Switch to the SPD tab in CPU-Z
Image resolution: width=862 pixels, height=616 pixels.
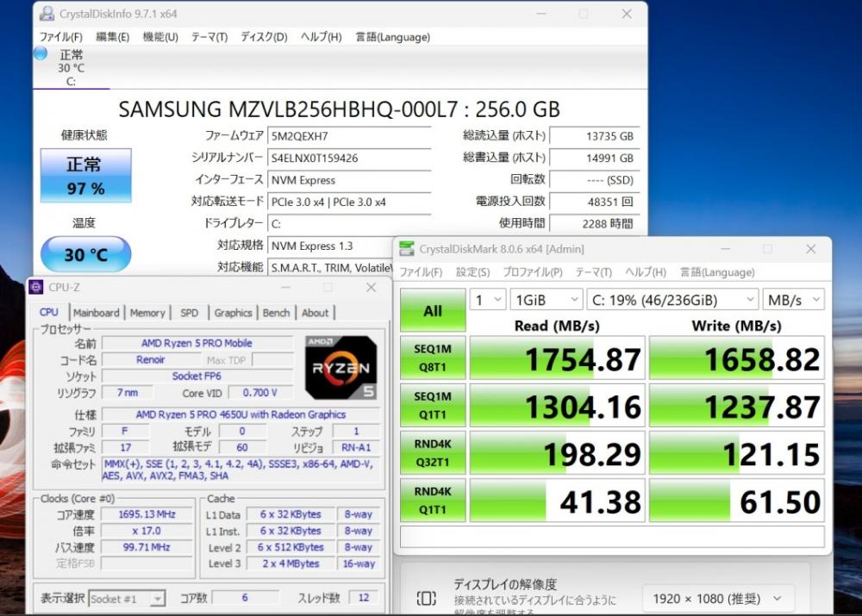click(189, 313)
